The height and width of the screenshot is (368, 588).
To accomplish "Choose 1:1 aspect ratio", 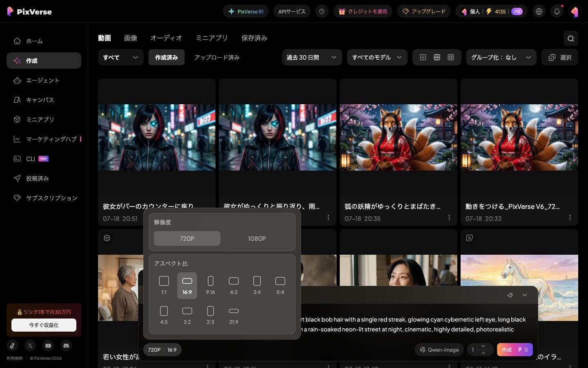I will coord(164,285).
